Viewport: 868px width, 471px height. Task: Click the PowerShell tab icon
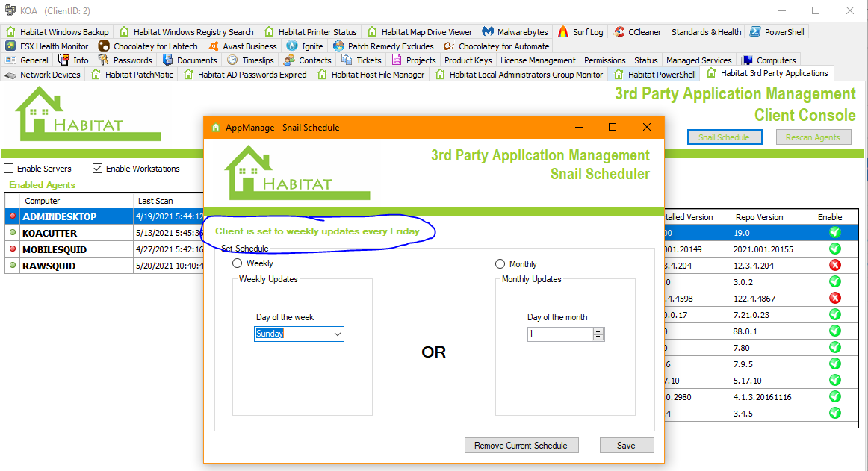756,32
